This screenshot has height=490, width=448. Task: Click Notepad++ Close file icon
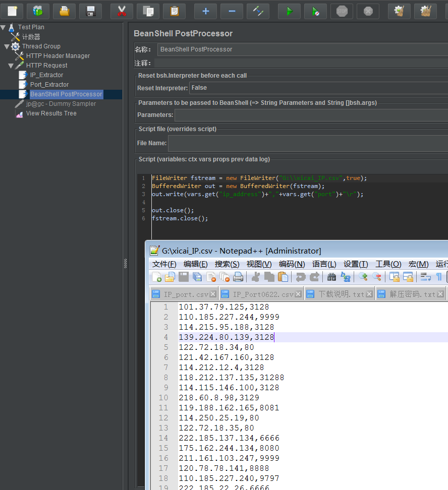(x=211, y=277)
